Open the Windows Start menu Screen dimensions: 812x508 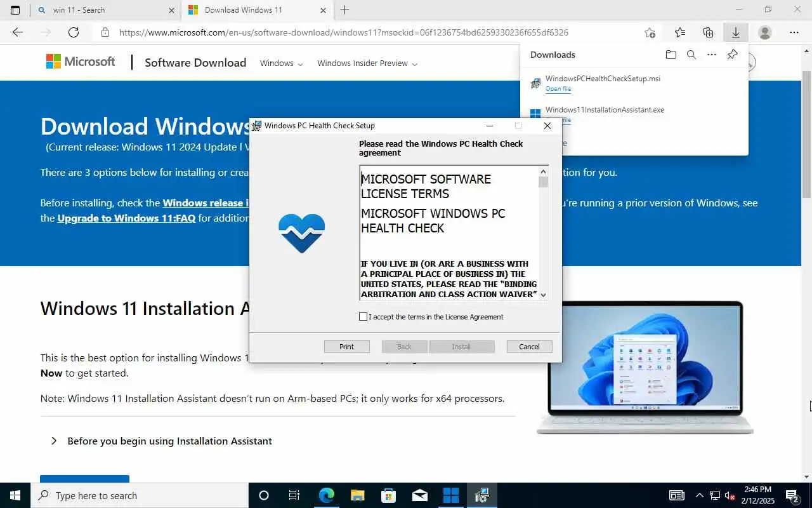(x=15, y=495)
